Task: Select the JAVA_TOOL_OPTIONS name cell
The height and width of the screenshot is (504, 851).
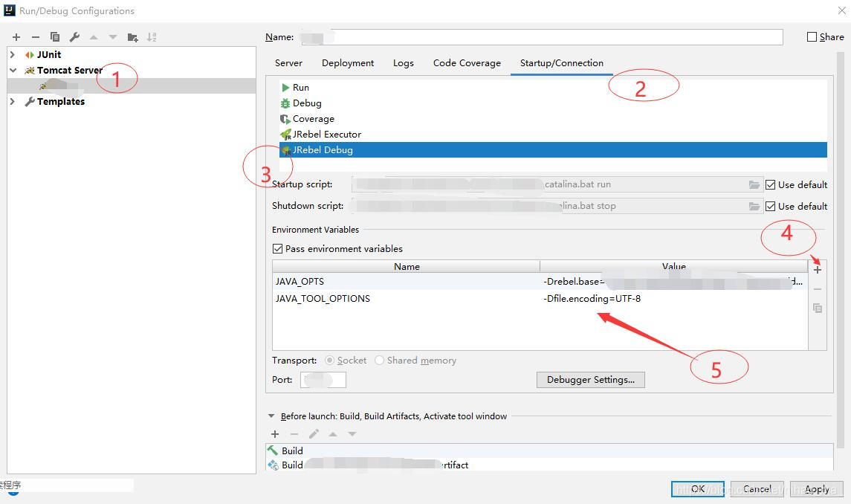Action: [x=406, y=298]
